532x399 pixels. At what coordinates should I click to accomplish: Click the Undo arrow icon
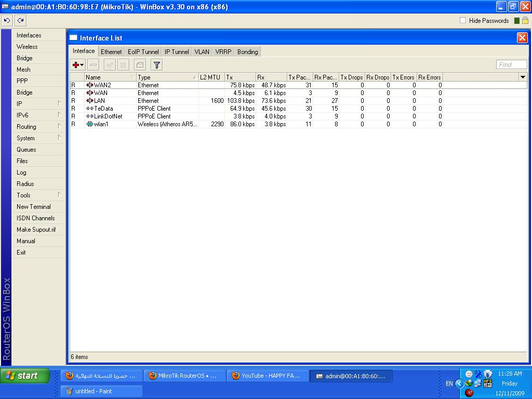7,20
